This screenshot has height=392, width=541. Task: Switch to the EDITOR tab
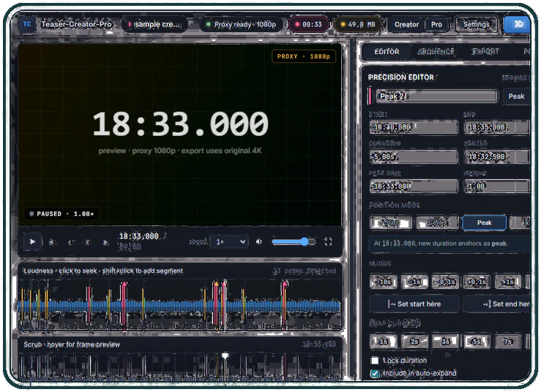click(x=387, y=52)
